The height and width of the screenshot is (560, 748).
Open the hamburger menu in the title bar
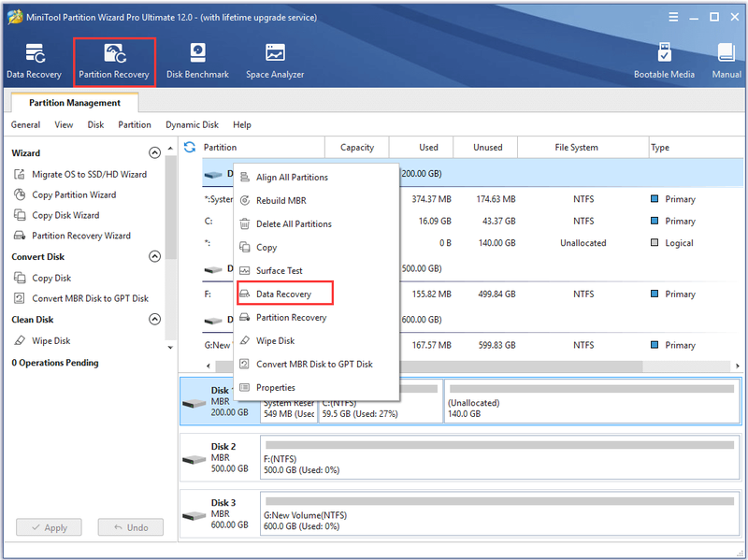click(x=673, y=17)
